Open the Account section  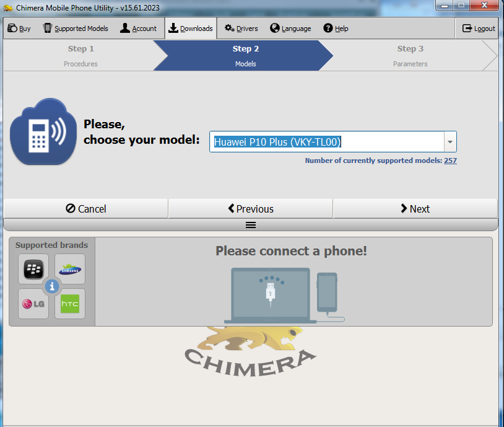tap(138, 29)
